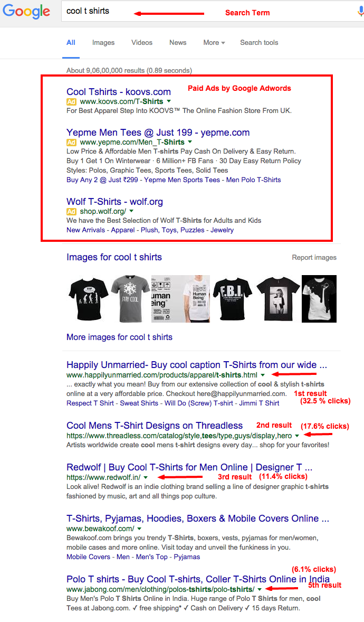Open the Men's Top sitelink
The width and height of the screenshot is (364, 622).
(x=152, y=557)
